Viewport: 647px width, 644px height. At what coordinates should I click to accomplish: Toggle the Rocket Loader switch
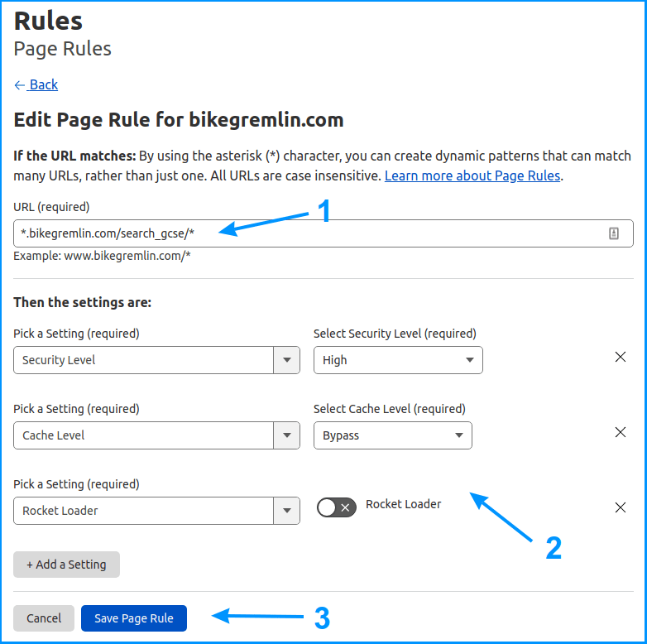(336, 507)
